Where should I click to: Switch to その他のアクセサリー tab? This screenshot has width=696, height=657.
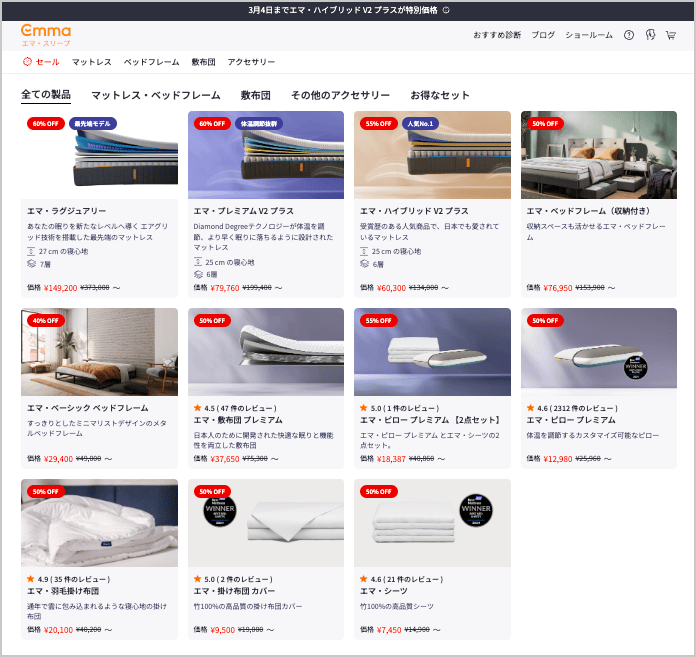point(340,95)
